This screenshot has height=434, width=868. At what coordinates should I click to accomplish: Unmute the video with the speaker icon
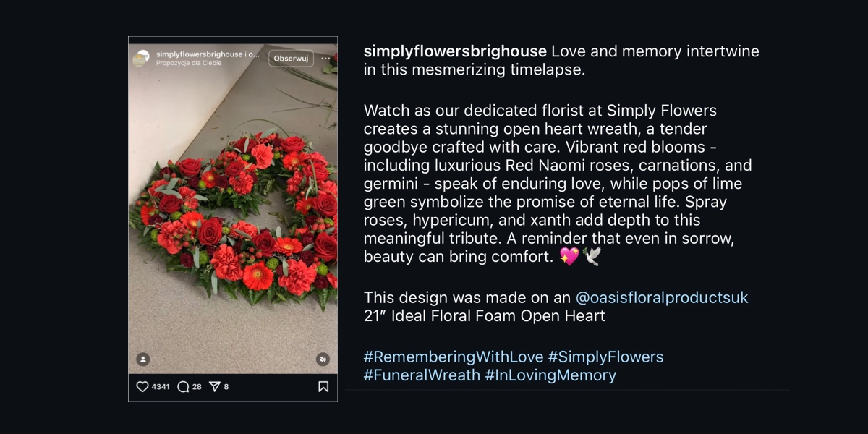323,359
